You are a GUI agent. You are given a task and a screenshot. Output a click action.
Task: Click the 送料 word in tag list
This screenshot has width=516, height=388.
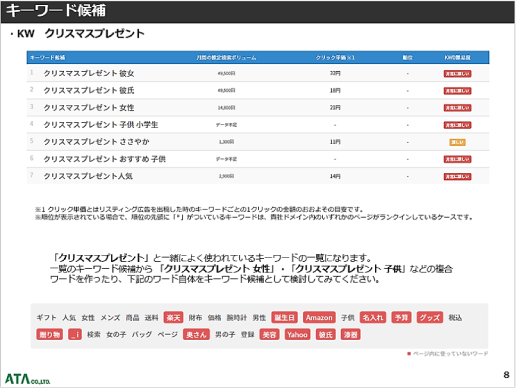click(151, 318)
